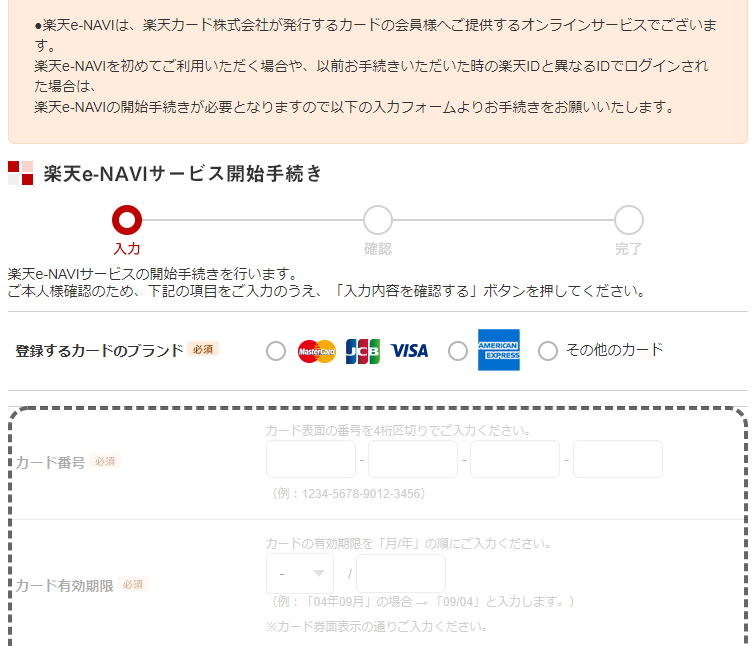This screenshot has height=646, width=756.
Task: Select the MasterCard/JCB/VISA brand radio button
Action: 276,351
